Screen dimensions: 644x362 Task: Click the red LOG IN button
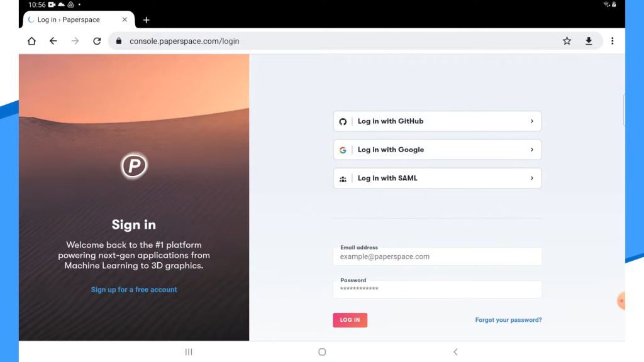point(350,320)
